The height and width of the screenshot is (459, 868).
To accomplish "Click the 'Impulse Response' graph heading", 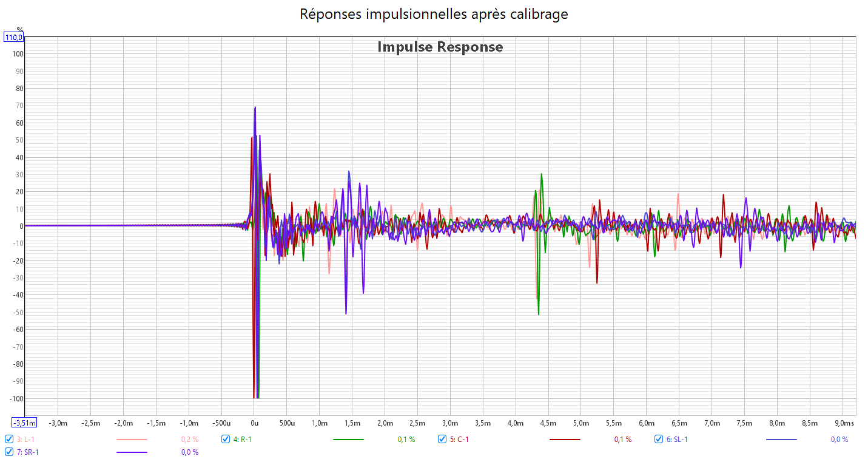I will (x=440, y=47).
